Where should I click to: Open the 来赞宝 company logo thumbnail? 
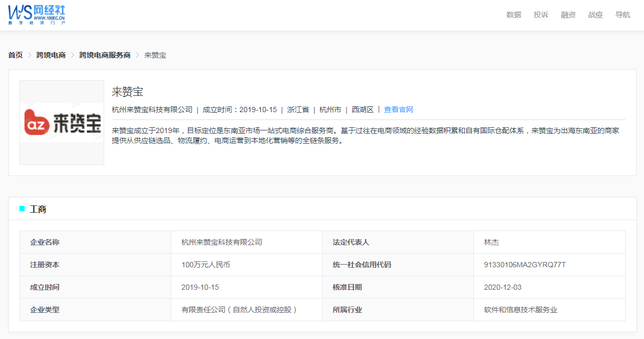point(62,123)
